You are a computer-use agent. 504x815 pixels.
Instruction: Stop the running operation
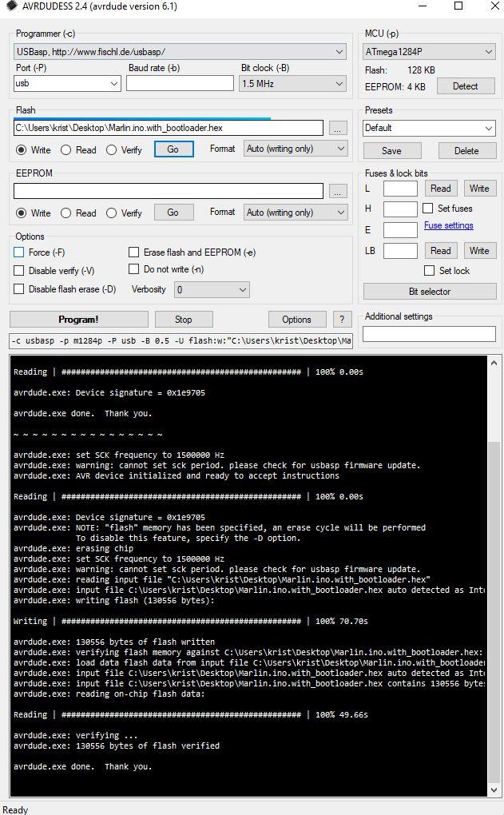184,319
